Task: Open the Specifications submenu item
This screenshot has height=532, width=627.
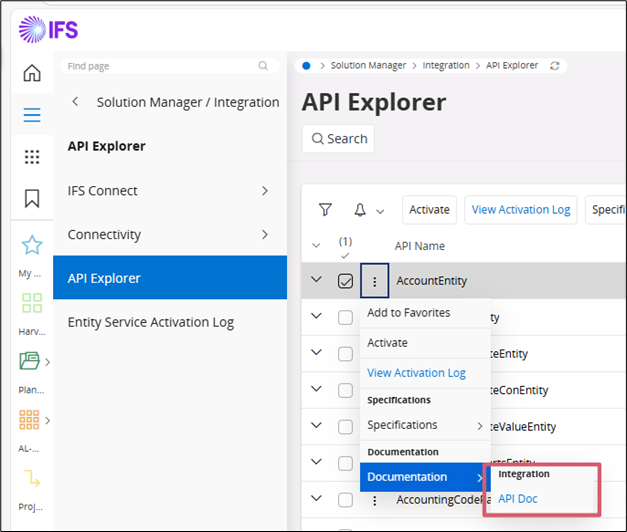Action: [425, 425]
